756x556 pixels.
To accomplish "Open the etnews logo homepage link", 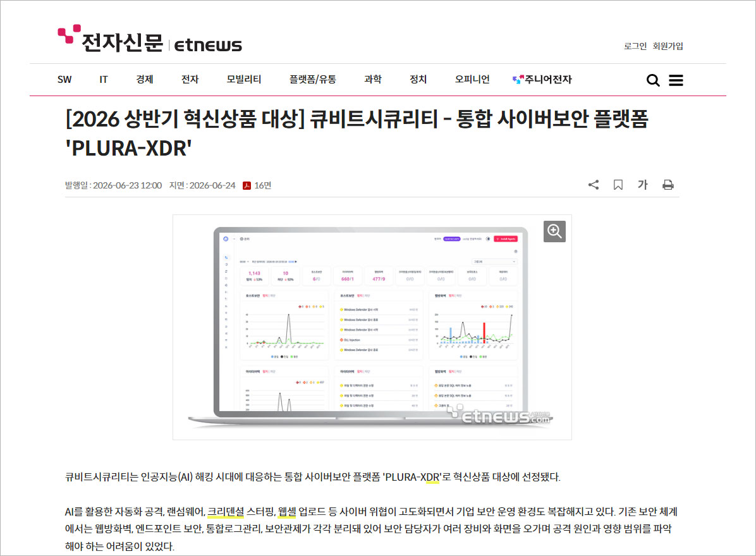I will point(150,39).
